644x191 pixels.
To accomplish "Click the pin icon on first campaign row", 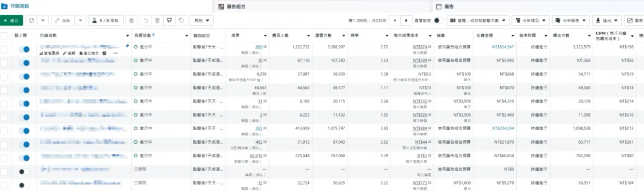I will 127,46.
